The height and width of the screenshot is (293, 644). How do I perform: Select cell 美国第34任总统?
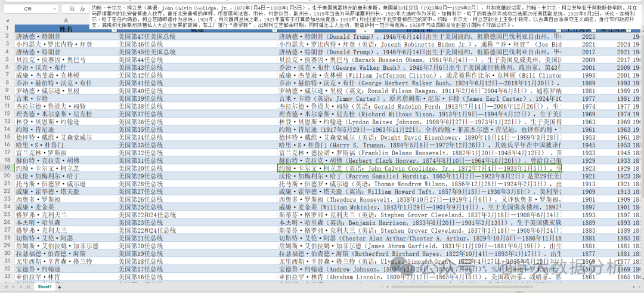[x=197, y=137]
